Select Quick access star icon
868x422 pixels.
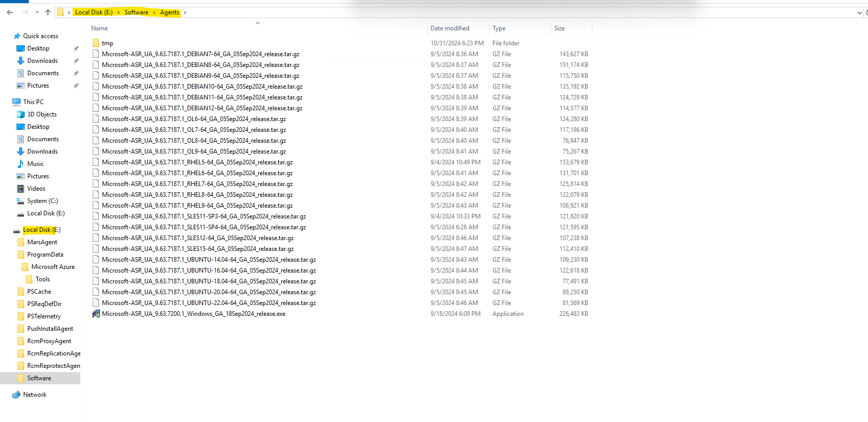coord(17,36)
